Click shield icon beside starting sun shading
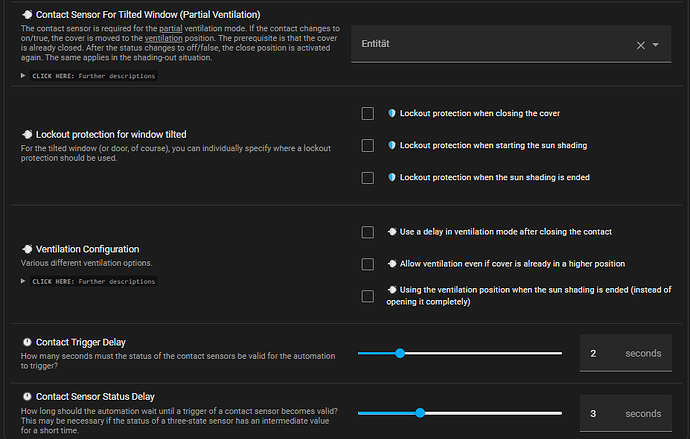 pyautogui.click(x=392, y=146)
